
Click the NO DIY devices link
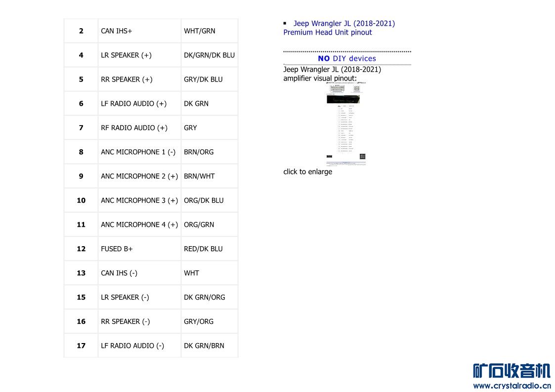point(347,58)
